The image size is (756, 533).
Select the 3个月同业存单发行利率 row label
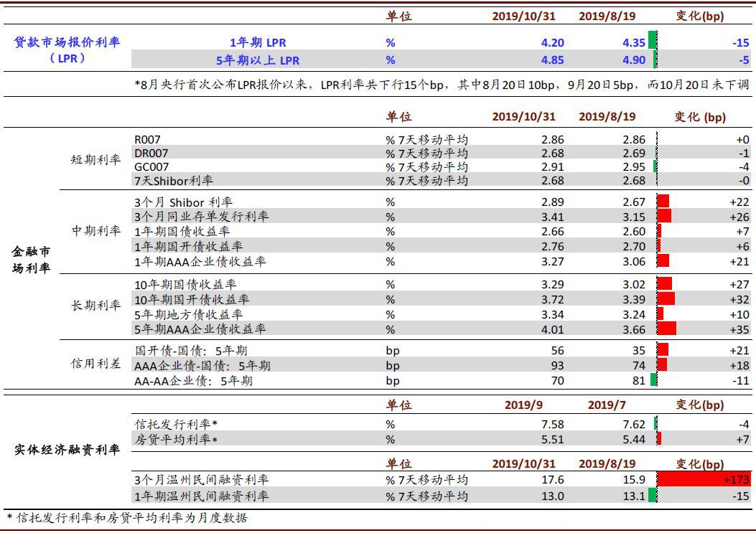(201, 217)
